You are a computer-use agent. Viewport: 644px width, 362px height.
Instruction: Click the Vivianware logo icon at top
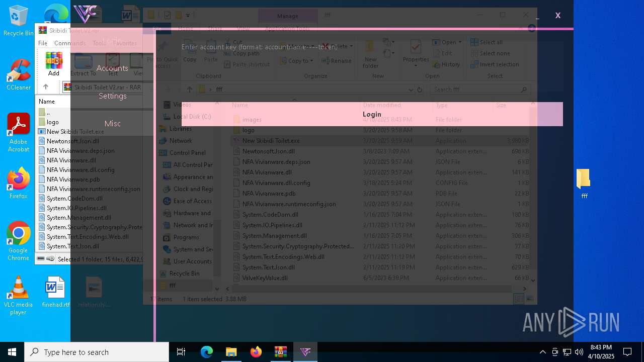point(85,14)
